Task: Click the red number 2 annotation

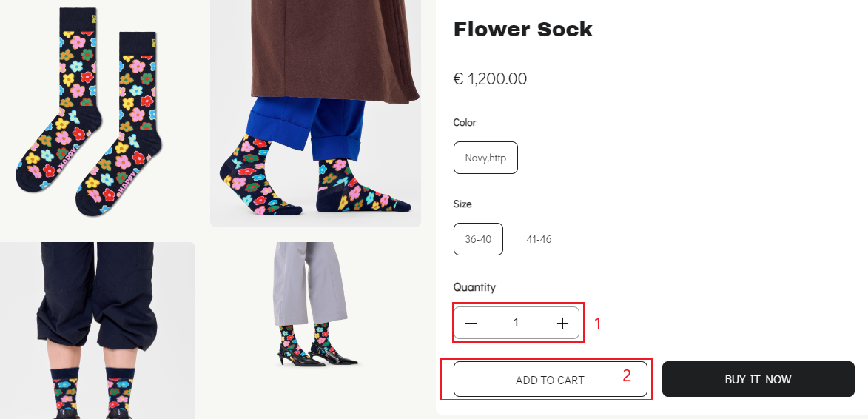Action: click(627, 375)
